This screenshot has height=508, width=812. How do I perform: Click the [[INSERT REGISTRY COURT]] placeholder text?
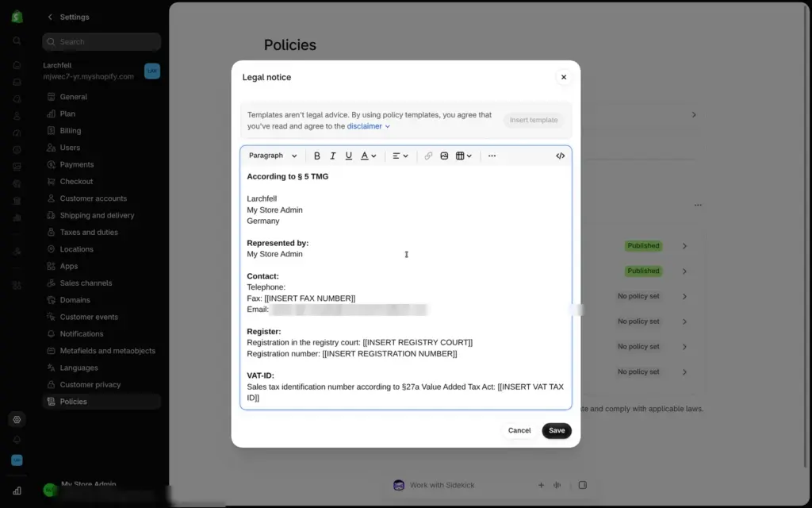[417, 343]
